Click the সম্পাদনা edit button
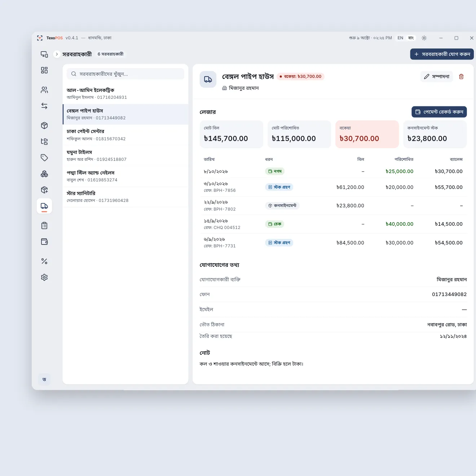 437,76
